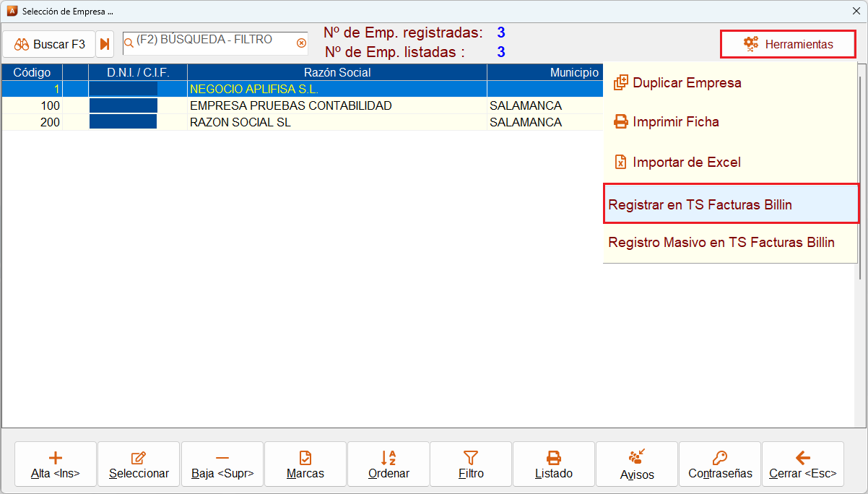
Task: Choose Registro Masivo en TS Facturas Billin
Action: click(x=731, y=243)
